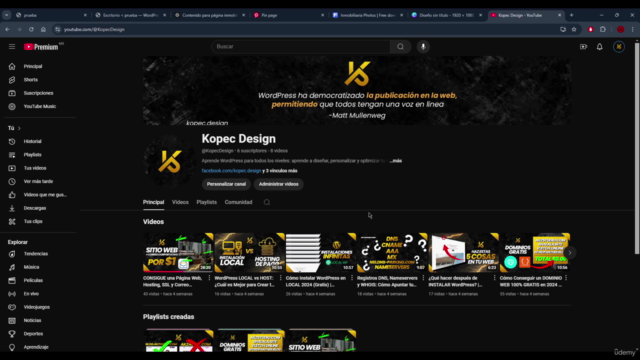
Task: Open the Create video icon
Action: [x=583, y=47]
